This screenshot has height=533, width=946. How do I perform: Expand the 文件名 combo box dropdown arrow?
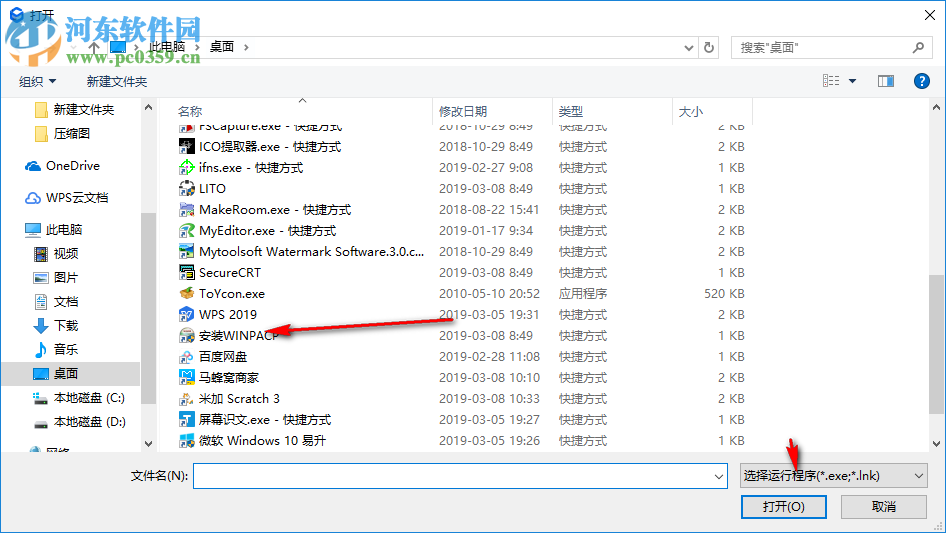pos(719,476)
